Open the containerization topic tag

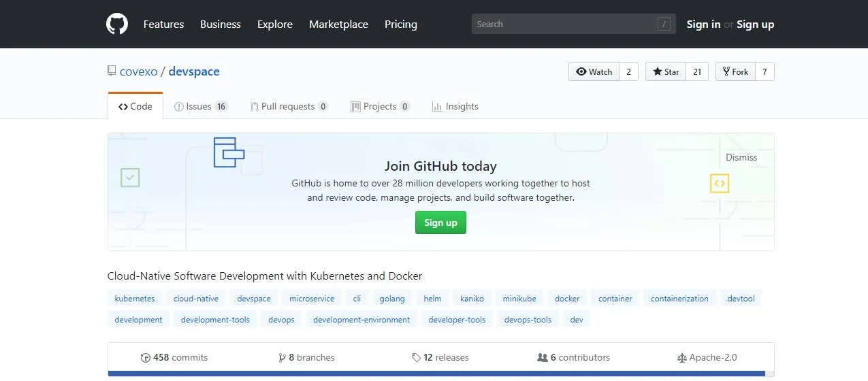(679, 298)
